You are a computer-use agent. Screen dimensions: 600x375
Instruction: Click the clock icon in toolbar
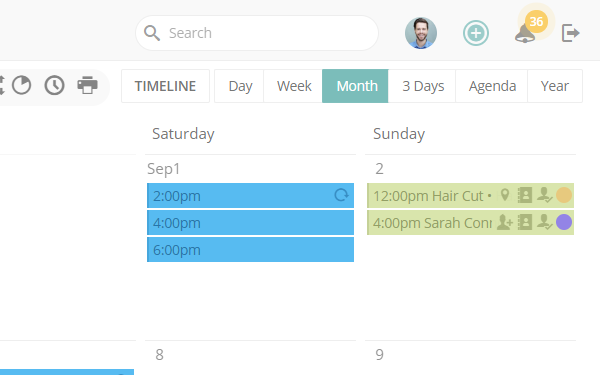[54, 85]
